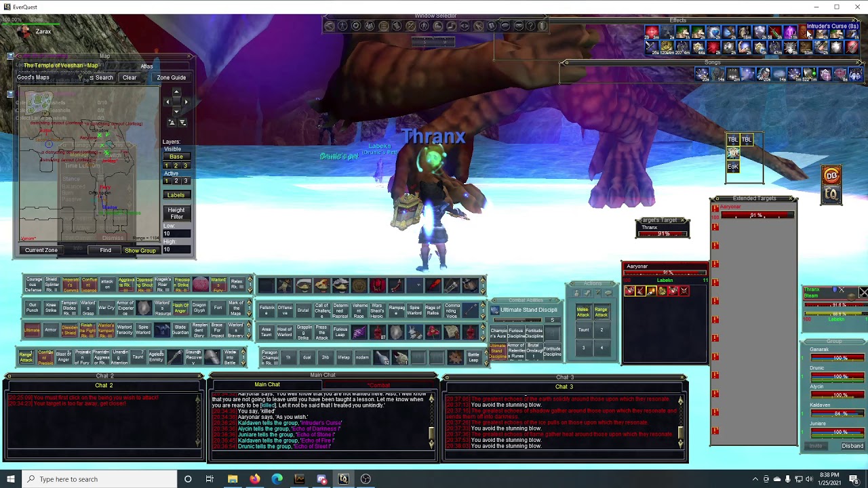
Task: Toggle Show Group on the map
Action: point(140,250)
